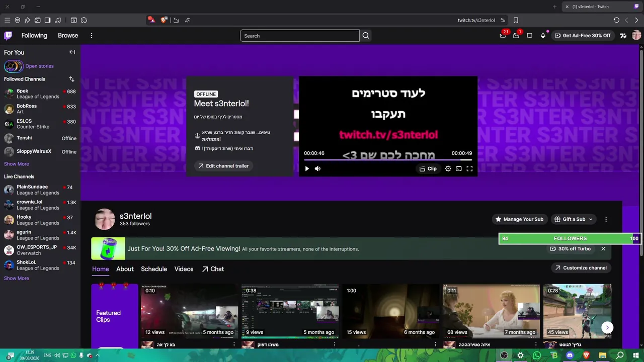The image size is (644, 362).
Task: Open Twitch notifications inbox with 21 badge
Action: [x=503, y=35]
